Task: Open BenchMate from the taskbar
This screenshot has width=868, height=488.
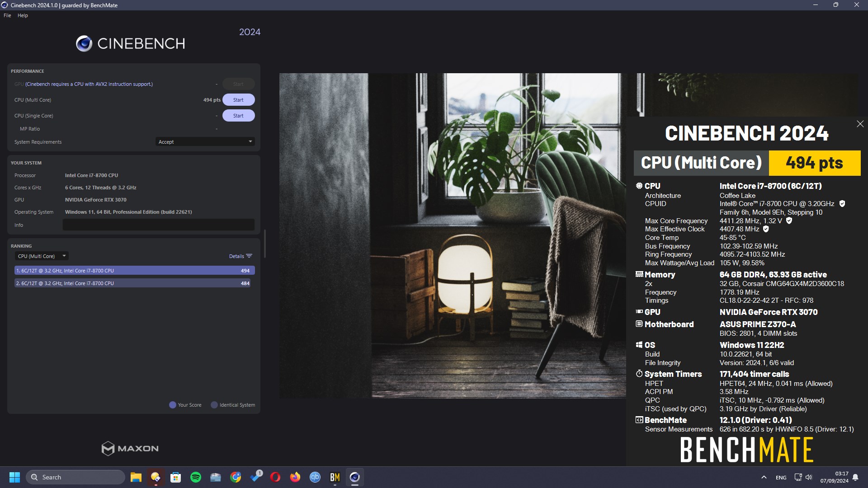Action: coord(335,477)
